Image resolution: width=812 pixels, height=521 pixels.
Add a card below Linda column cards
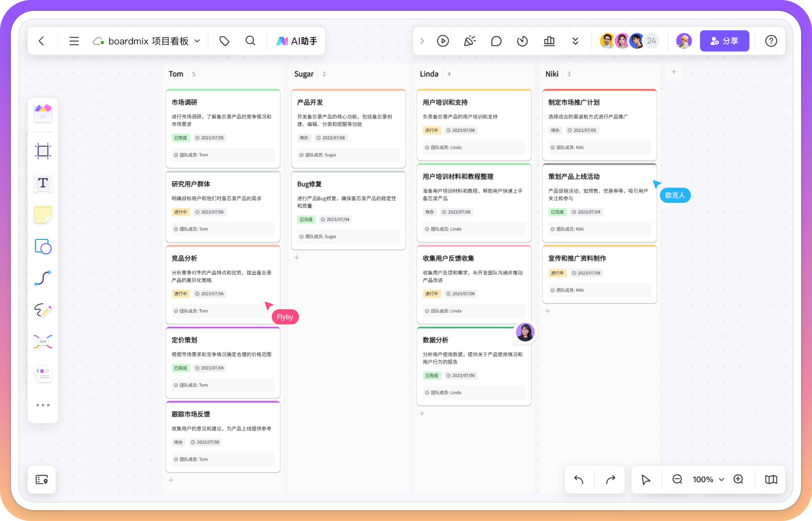tap(422, 413)
